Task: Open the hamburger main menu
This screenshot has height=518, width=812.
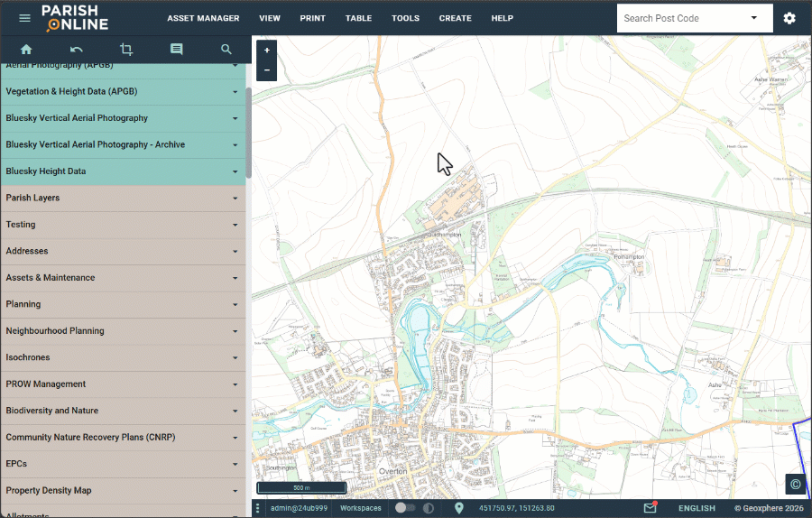Action: [24, 18]
